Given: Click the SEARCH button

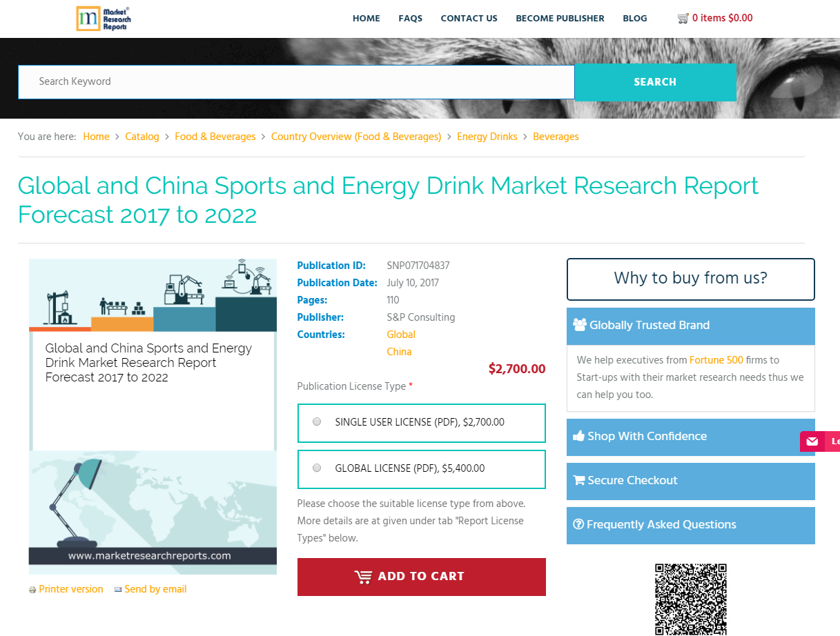Looking at the screenshot, I should click(x=656, y=82).
